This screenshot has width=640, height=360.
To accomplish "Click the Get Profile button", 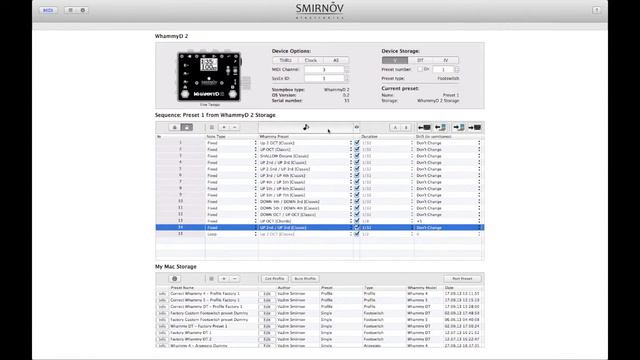I will click(x=274, y=279).
